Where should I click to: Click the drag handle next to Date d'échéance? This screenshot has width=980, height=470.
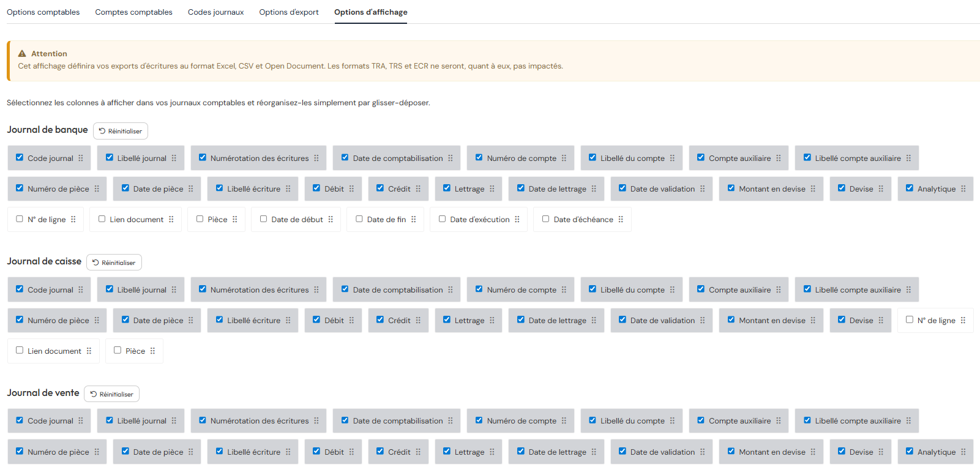click(621, 220)
